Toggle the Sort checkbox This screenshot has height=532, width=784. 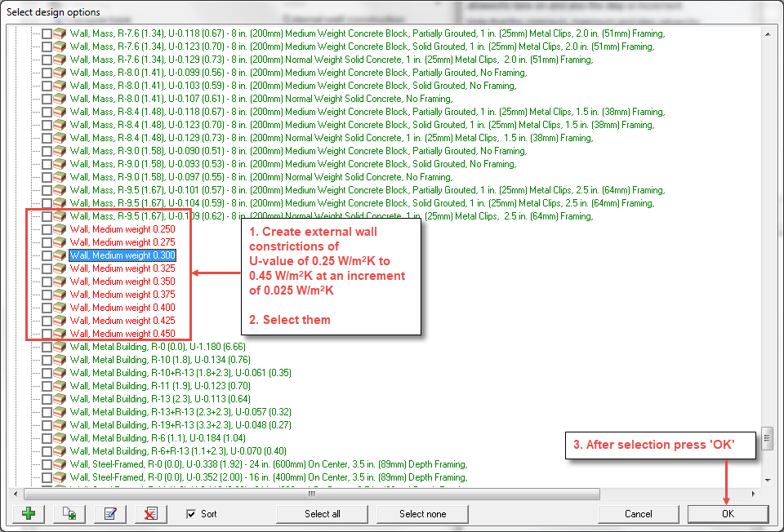click(x=191, y=514)
